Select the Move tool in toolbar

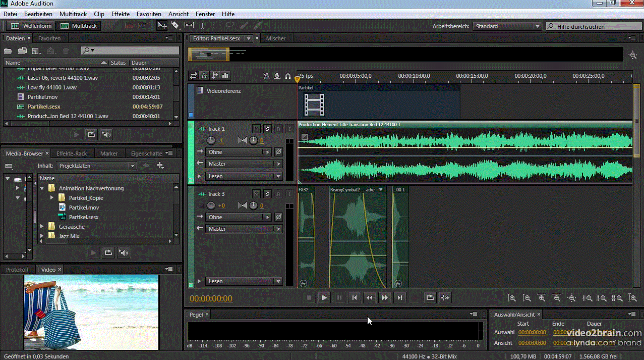(162, 25)
